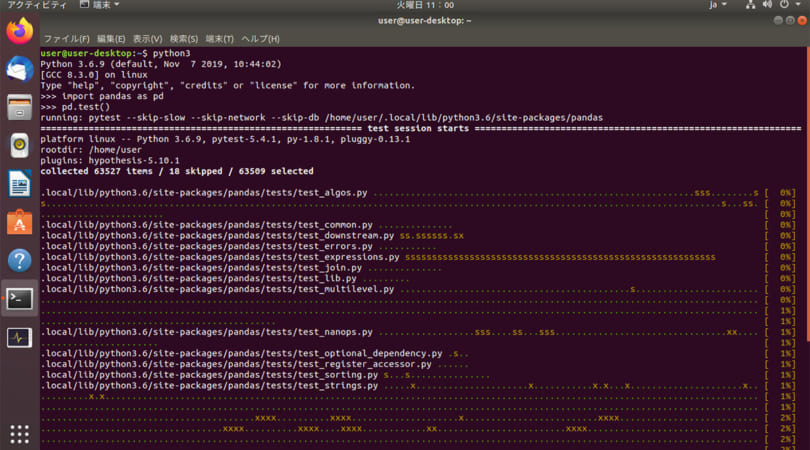Click the power icon in the top bar
This screenshot has height=450, width=810.
pyautogui.click(x=784, y=5)
